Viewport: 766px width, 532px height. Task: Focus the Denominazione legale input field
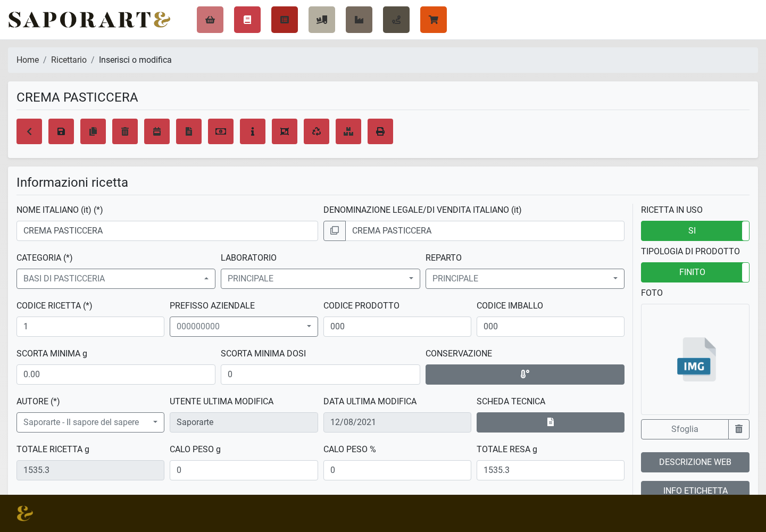pyautogui.click(x=485, y=231)
